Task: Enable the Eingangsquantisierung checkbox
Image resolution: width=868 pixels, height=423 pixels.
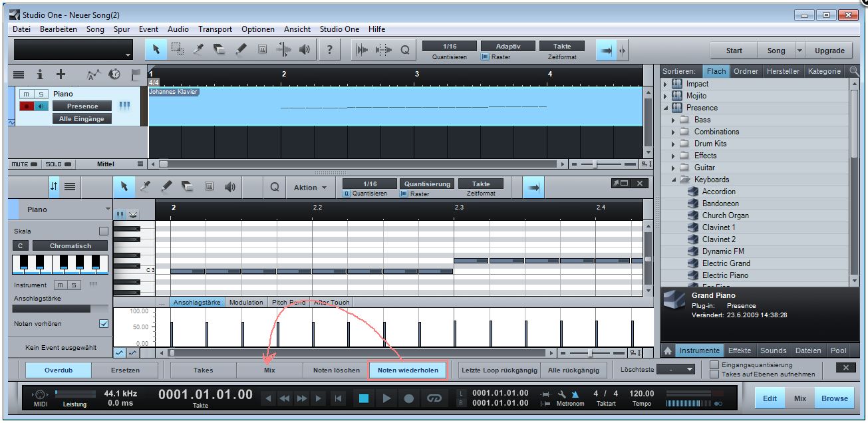Action: point(714,364)
